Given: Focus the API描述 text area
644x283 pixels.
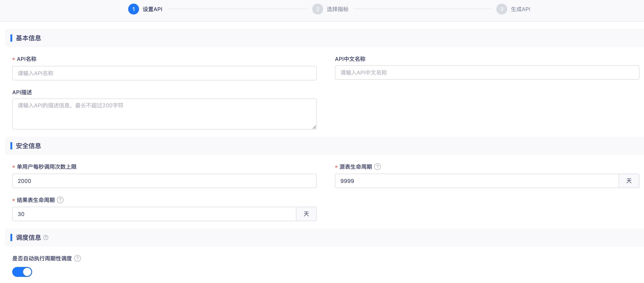Looking at the screenshot, I should pyautogui.click(x=164, y=114).
